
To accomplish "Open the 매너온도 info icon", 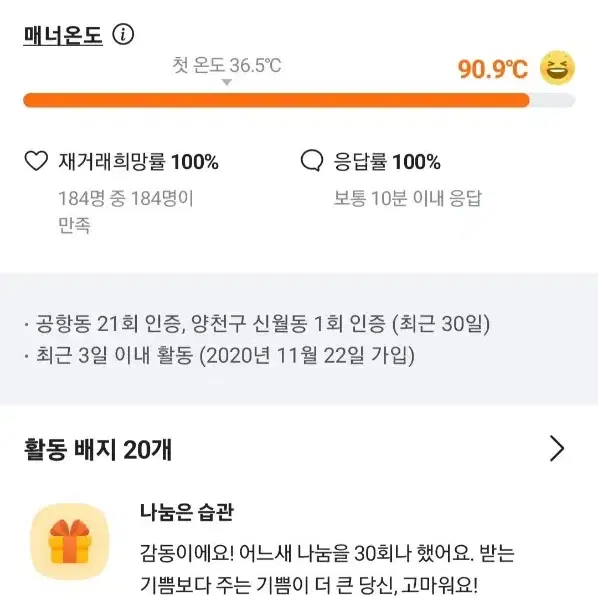I will (x=123, y=34).
